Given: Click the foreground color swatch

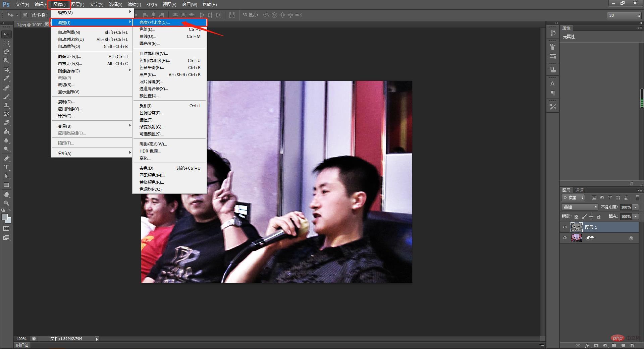Looking at the screenshot, I should [x=4, y=217].
